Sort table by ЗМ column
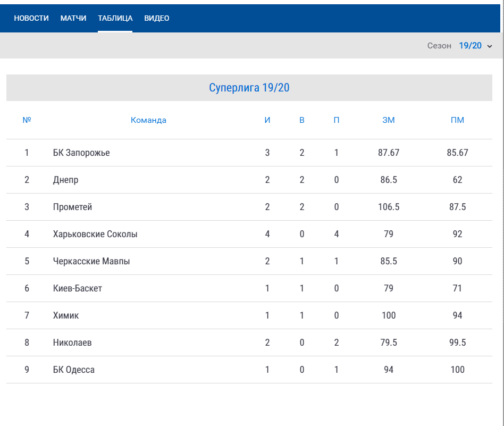This screenshot has height=426, width=504. (x=389, y=120)
